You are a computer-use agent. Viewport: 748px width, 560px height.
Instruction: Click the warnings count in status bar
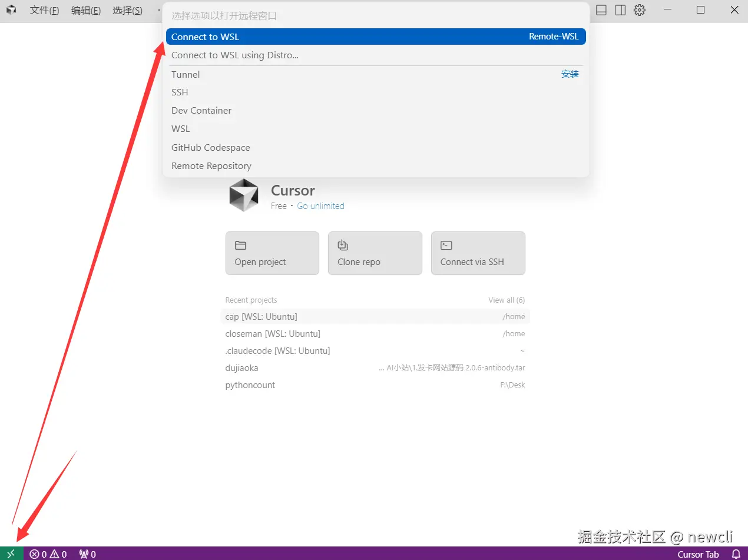pyautogui.click(x=58, y=554)
